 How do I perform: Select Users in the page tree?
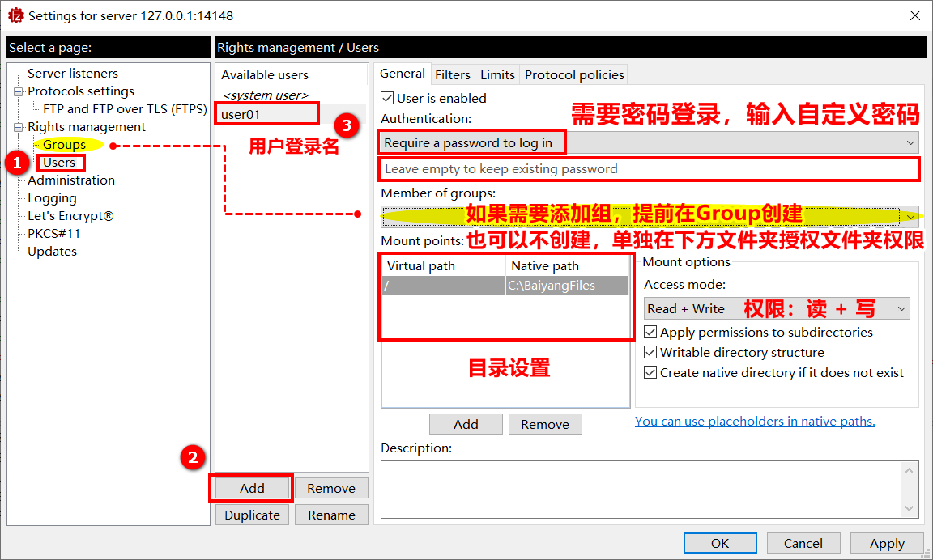pos(59,163)
